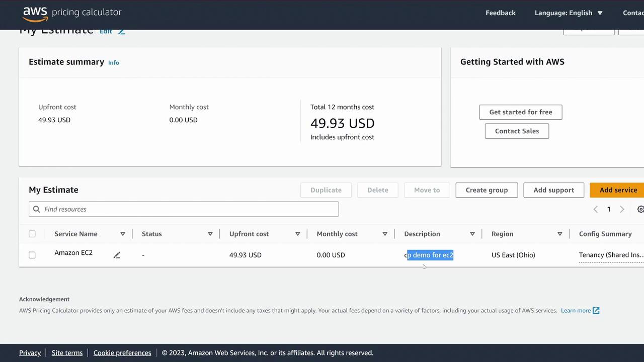The width and height of the screenshot is (644, 362).
Task: Click the Contact Sales button
Action: (517, 131)
